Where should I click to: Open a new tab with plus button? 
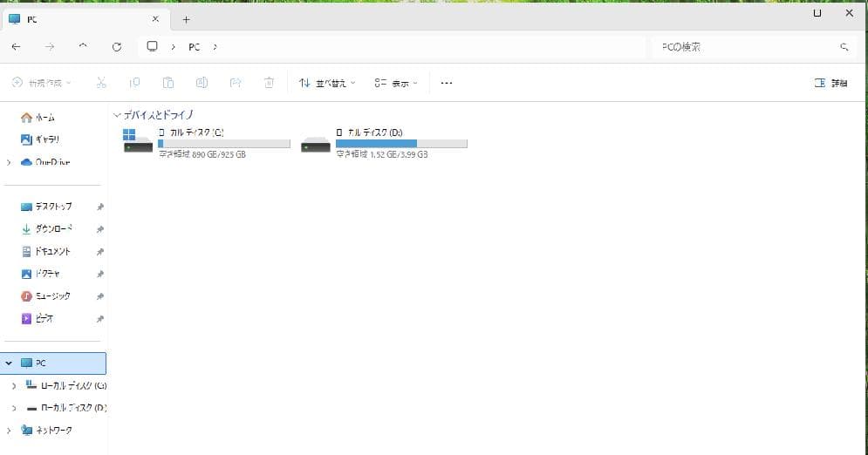pyautogui.click(x=186, y=19)
